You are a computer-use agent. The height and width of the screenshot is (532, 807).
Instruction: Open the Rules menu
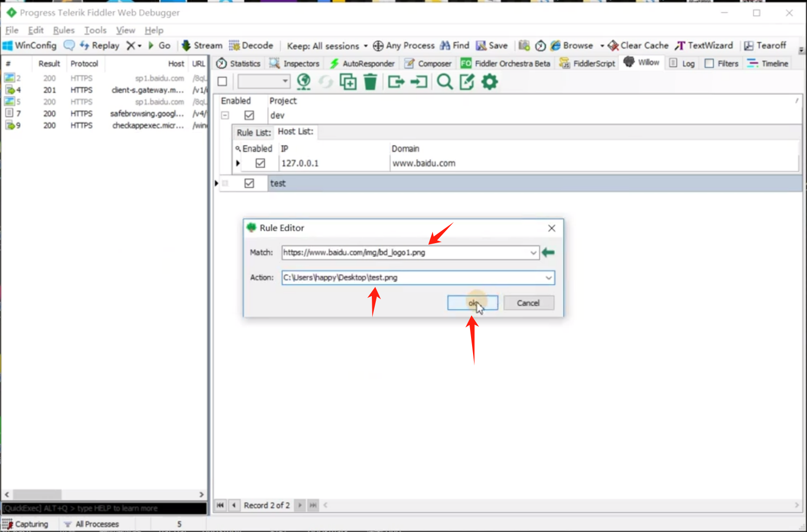pyautogui.click(x=63, y=30)
